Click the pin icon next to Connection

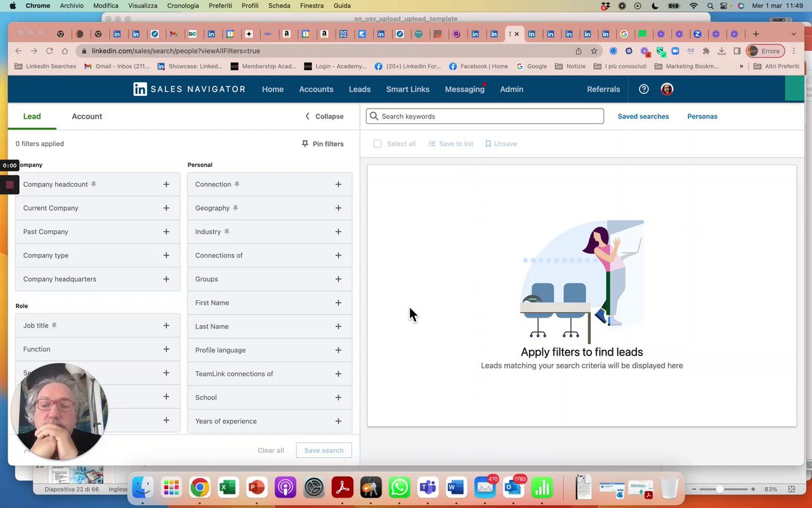point(237,184)
